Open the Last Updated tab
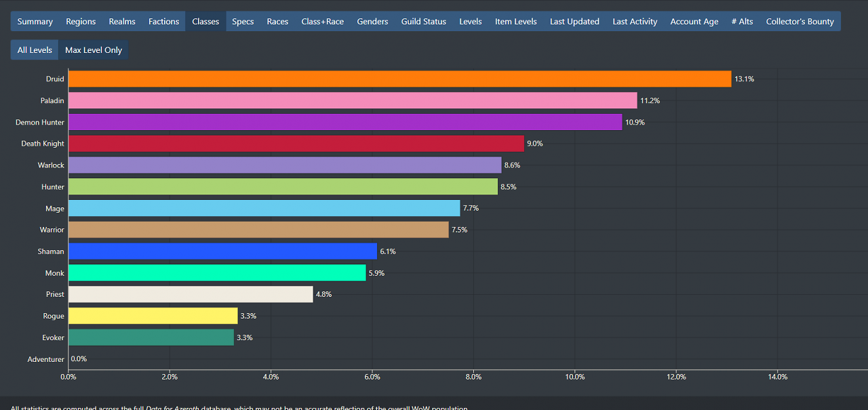This screenshot has height=410, width=868. 574,21
